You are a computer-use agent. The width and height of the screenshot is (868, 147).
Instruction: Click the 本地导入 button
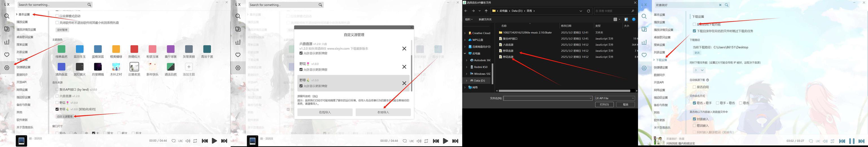click(x=383, y=112)
